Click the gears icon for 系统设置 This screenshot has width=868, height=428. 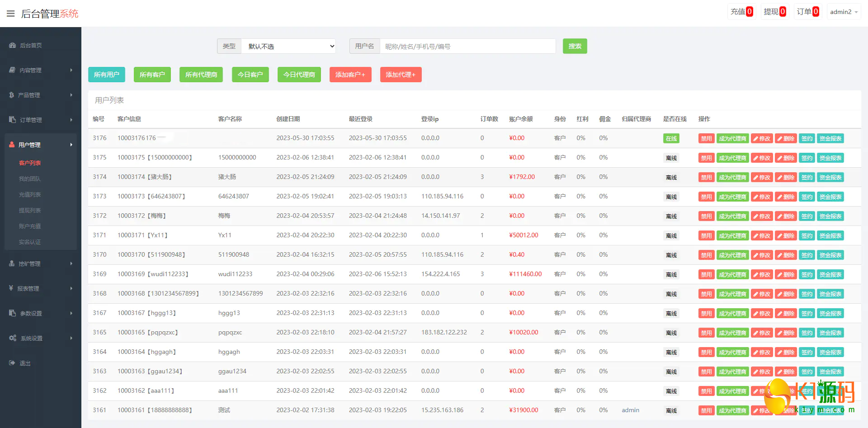13,338
